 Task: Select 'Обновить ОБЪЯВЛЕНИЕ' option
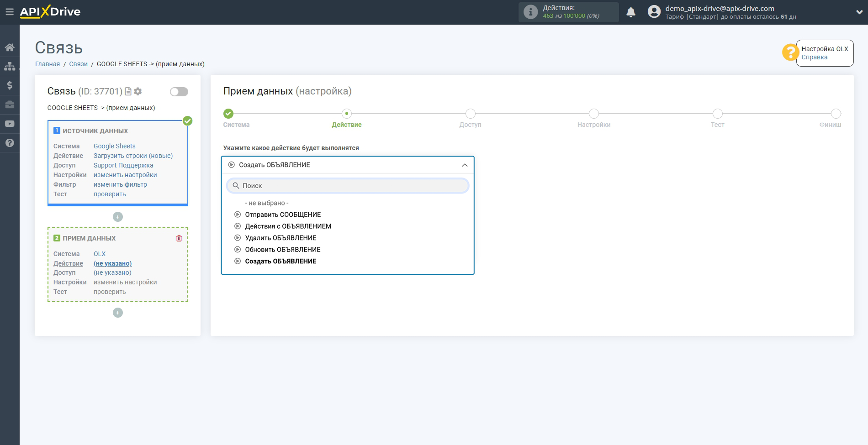coord(283,250)
